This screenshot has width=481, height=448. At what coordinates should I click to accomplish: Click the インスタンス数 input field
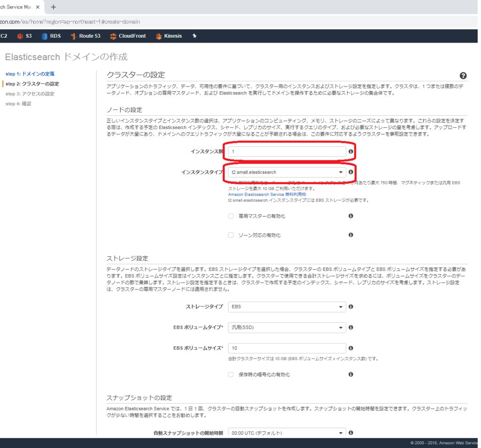click(x=287, y=151)
